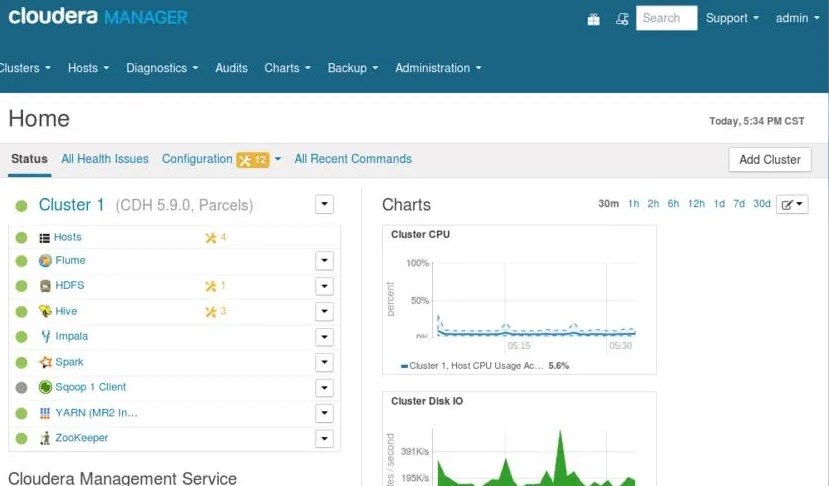Set chart time range to 7d
The width and height of the screenshot is (829, 486).
tap(739, 204)
